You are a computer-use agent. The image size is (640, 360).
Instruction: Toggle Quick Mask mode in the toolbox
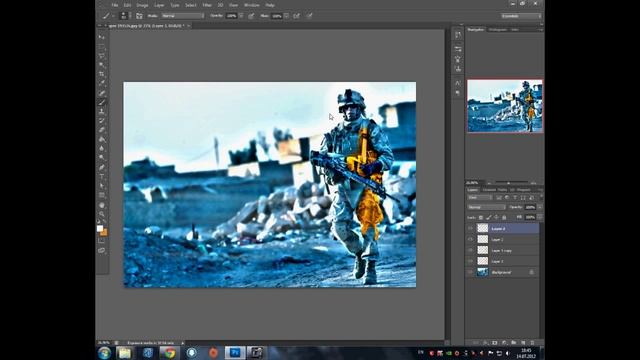pyautogui.click(x=102, y=241)
